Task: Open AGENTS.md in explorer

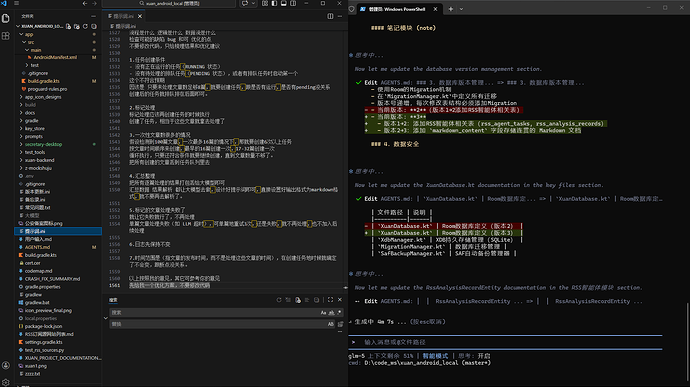Action: coord(37,247)
